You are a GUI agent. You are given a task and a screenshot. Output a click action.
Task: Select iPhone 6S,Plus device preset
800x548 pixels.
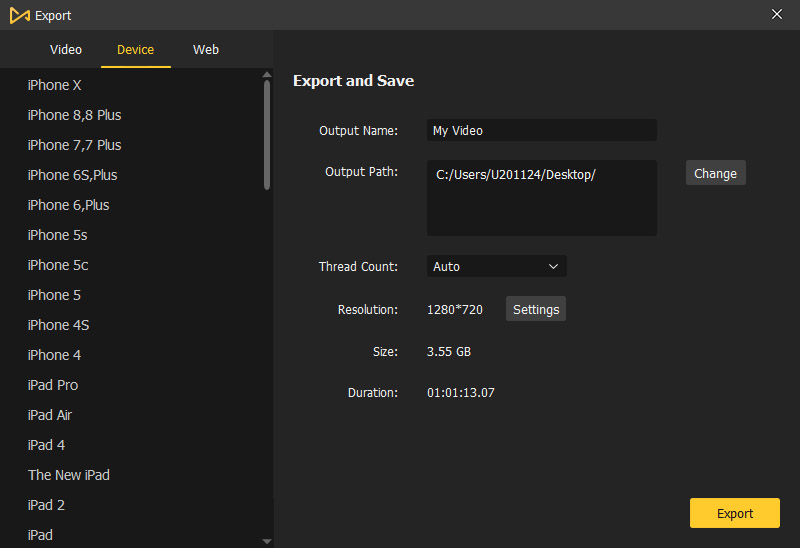[73, 175]
